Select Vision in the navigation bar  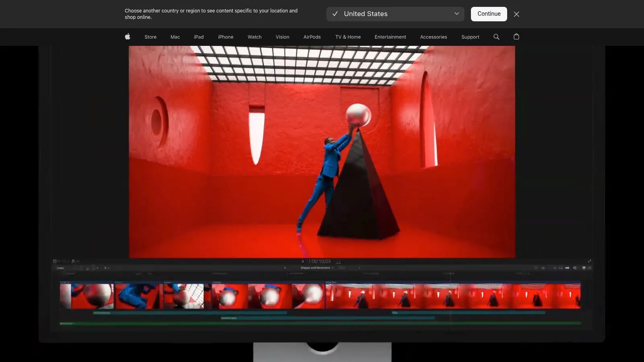click(x=283, y=37)
